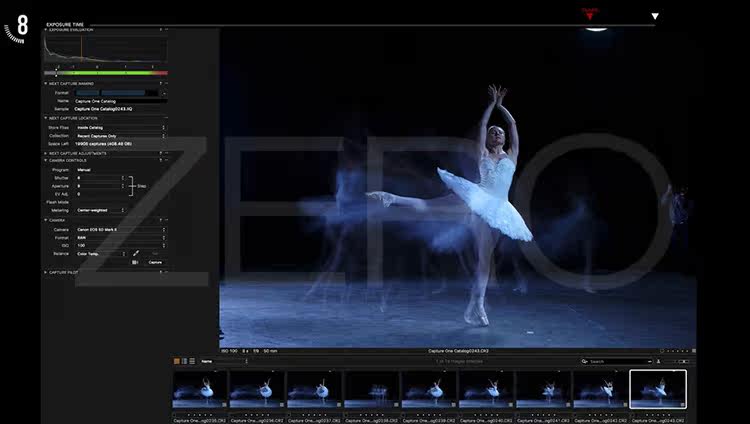Click the ISO 100 viewer info text
Screen dimensions: 750x424
229,351
